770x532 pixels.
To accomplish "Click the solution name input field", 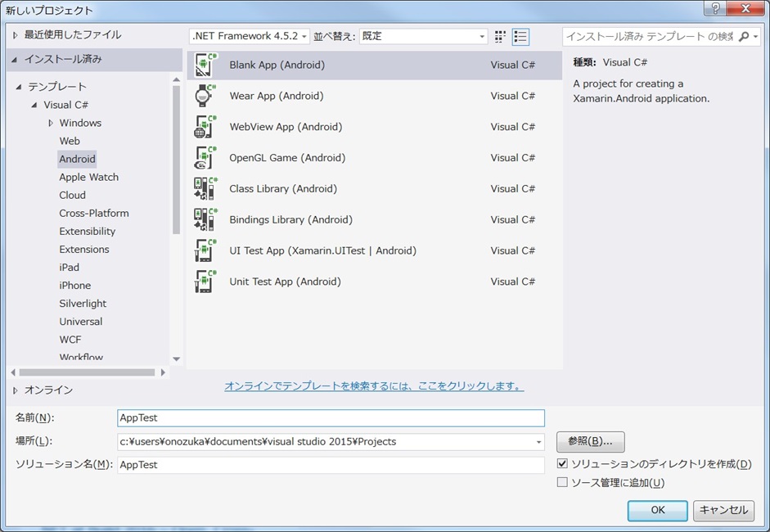I will (x=331, y=465).
